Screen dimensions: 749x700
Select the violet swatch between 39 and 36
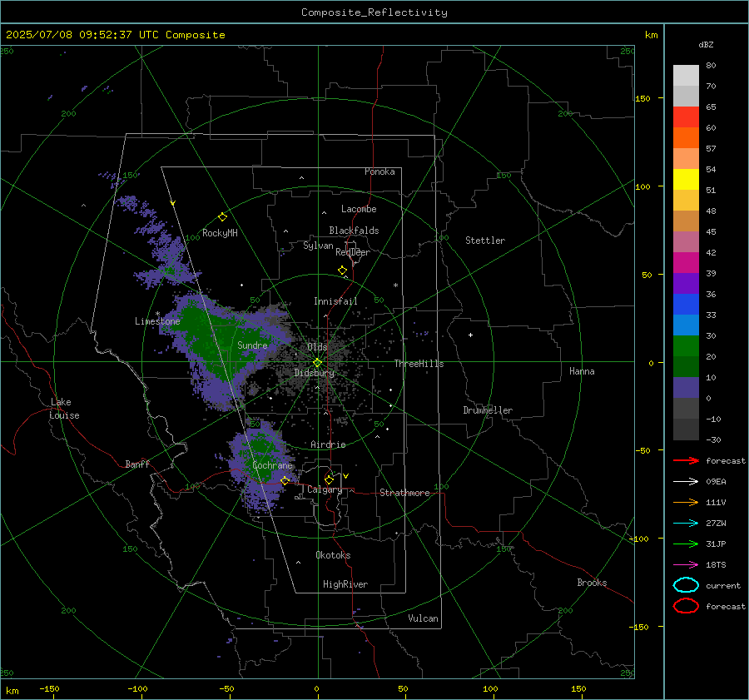pos(686,283)
